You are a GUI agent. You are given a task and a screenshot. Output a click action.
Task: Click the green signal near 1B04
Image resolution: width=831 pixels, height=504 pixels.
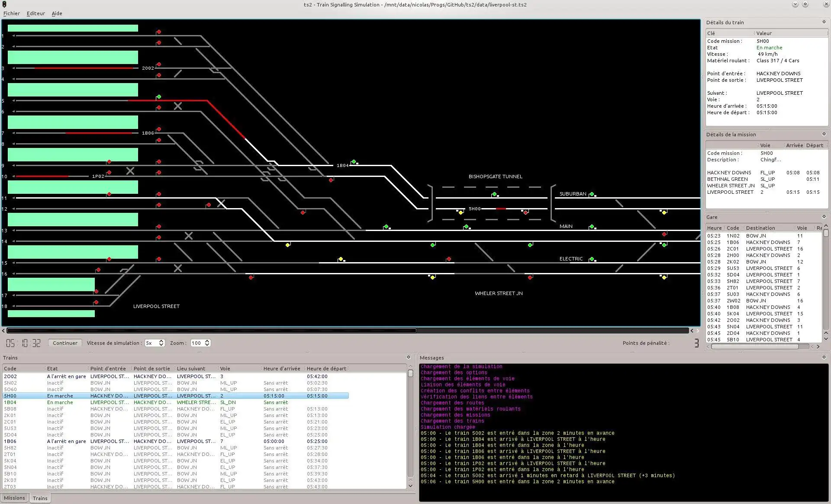tap(355, 161)
